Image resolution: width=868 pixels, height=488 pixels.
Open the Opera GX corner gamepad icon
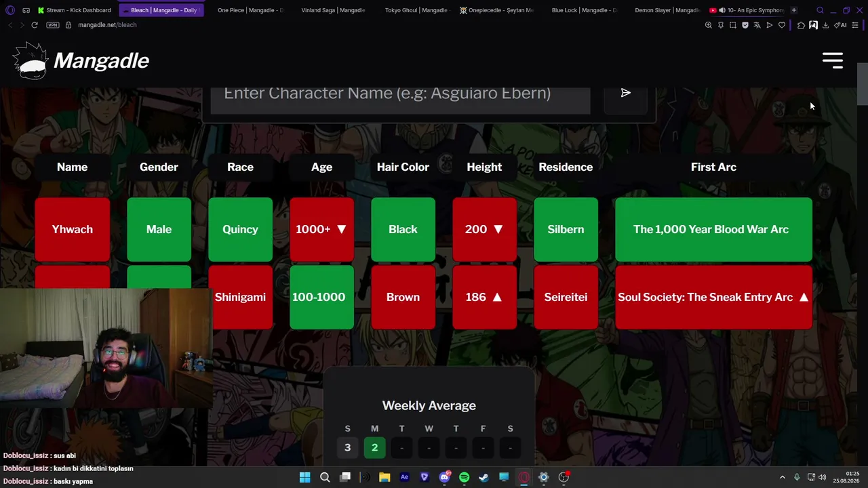pyautogui.click(x=26, y=10)
